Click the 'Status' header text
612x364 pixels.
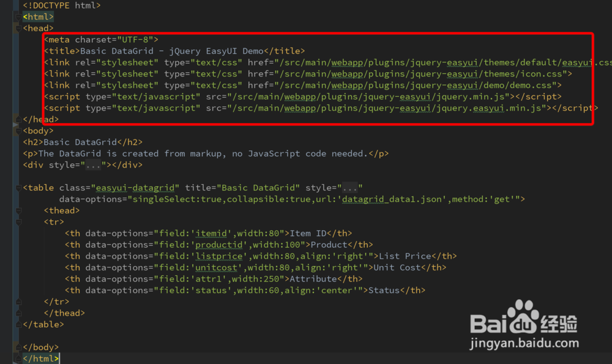[x=384, y=290]
